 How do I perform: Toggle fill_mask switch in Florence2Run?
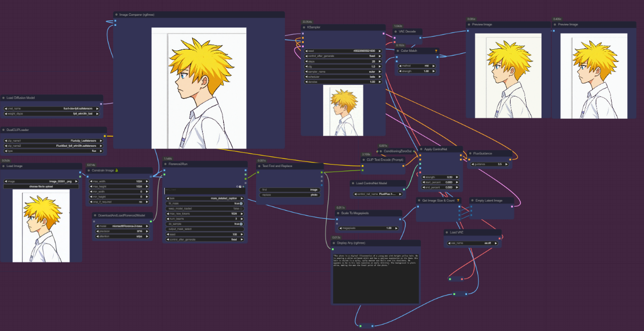point(240,203)
